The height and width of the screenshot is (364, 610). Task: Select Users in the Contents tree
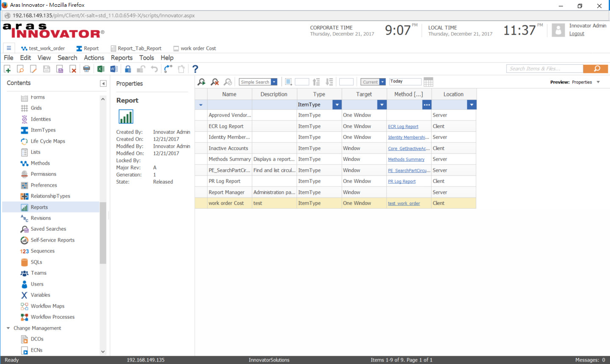click(37, 284)
